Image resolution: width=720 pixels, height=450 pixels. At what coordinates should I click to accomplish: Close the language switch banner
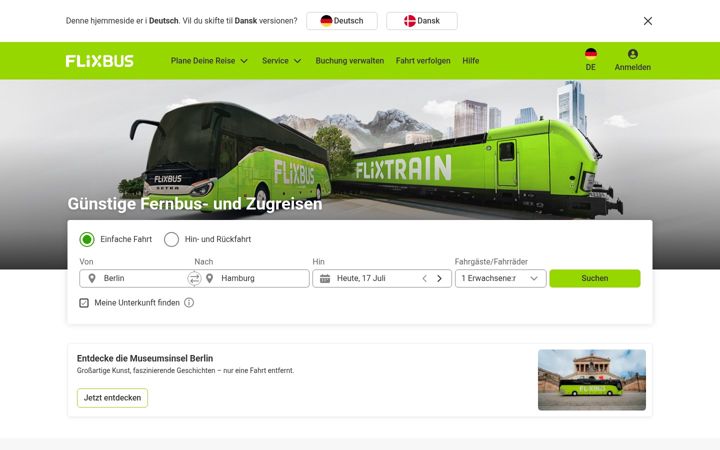pyautogui.click(x=647, y=21)
